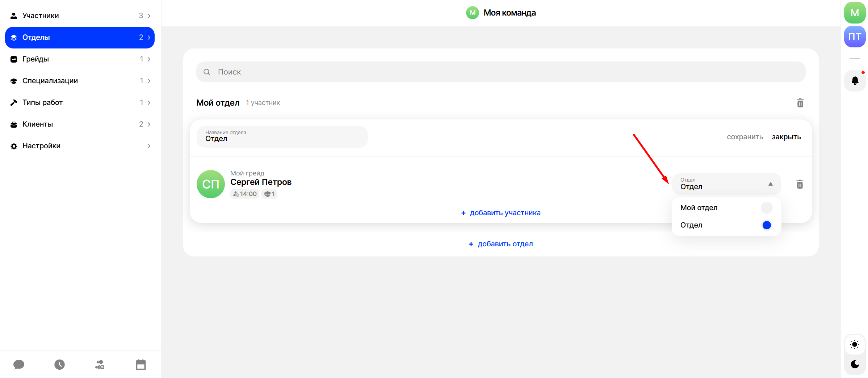Click the ПТ profile avatar
Screen dimensions: 868x378
pyautogui.click(x=855, y=37)
